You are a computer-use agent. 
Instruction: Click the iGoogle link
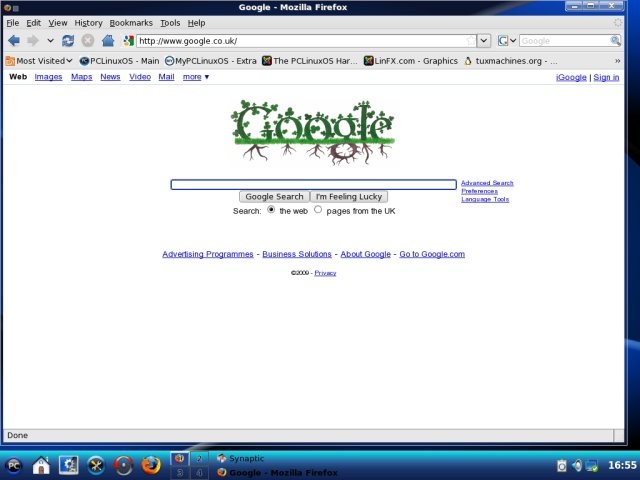(571, 77)
